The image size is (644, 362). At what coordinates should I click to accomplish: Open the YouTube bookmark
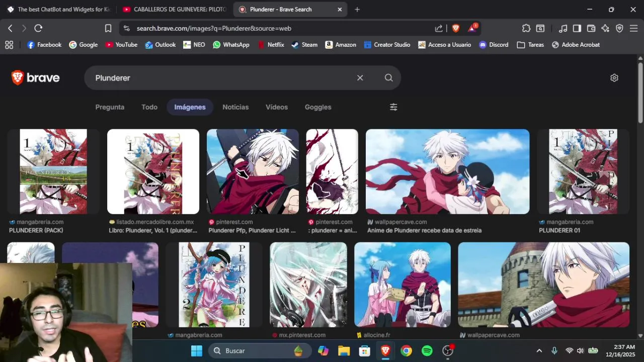(121, 45)
